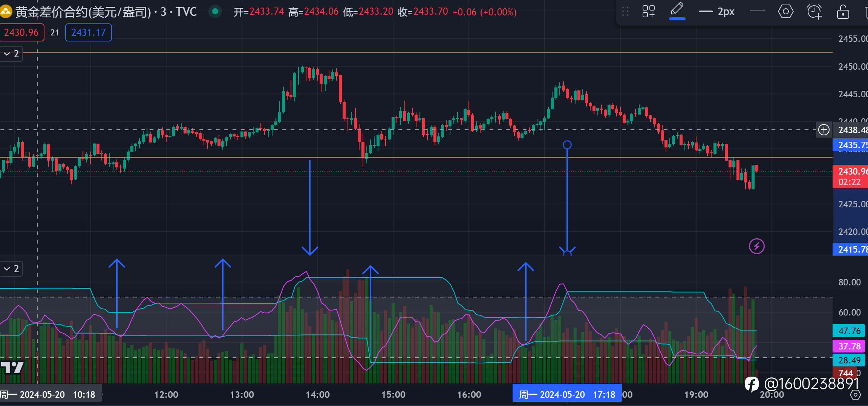Click the 60.00 indicator scale label
Image resolution: width=868 pixels, height=406 pixels.
click(850, 313)
